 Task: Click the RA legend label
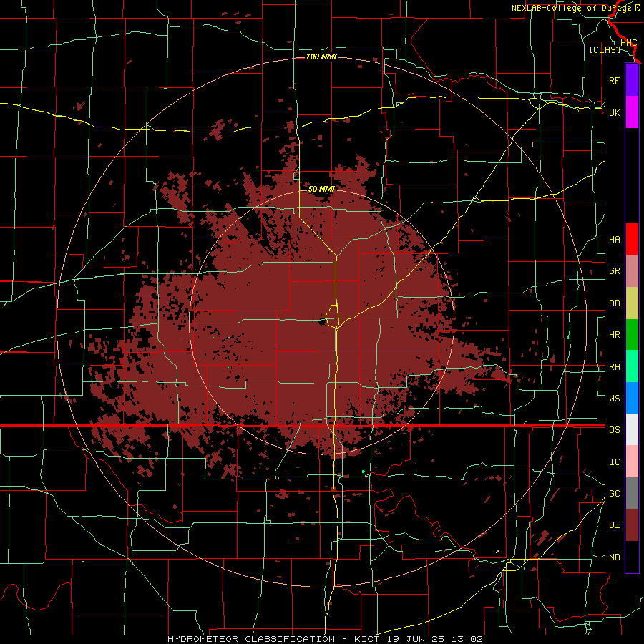click(614, 367)
